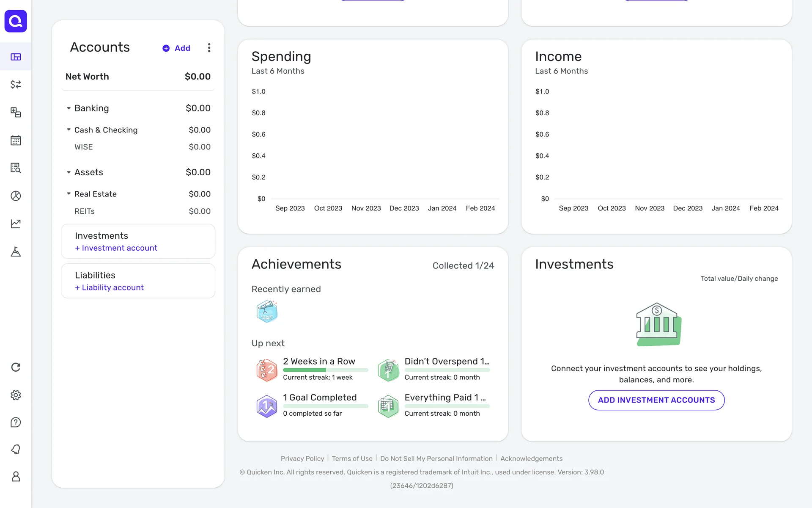Open the settings gear icon
Image resolution: width=812 pixels, height=508 pixels.
(x=16, y=395)
